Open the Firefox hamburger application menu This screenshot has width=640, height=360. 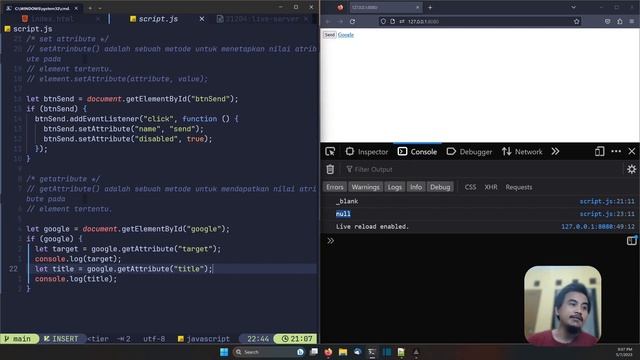[x=631, y=21]
